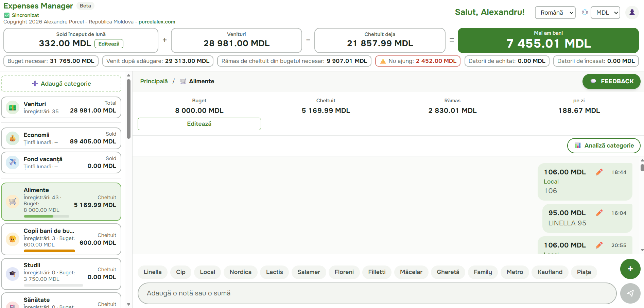The image size is (644, 308).
Task: Click the Fond vacanță airplane icon
Action: point(13,162)
